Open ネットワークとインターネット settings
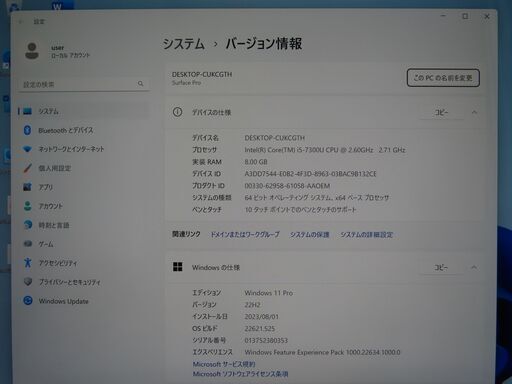 coord(83,149)
